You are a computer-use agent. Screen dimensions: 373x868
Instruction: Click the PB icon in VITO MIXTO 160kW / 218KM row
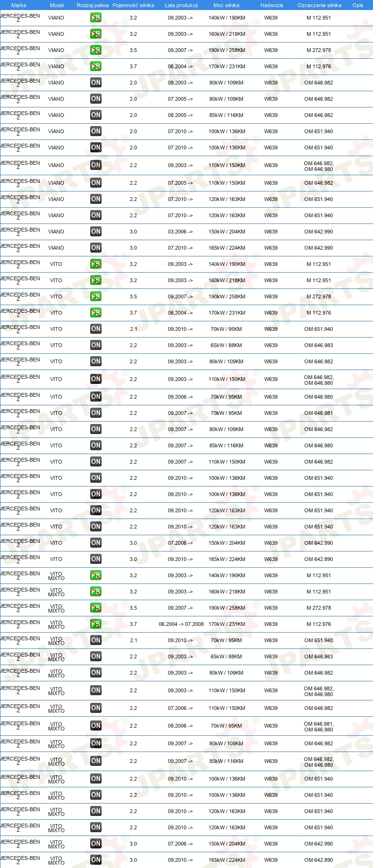tap(96, 592)
